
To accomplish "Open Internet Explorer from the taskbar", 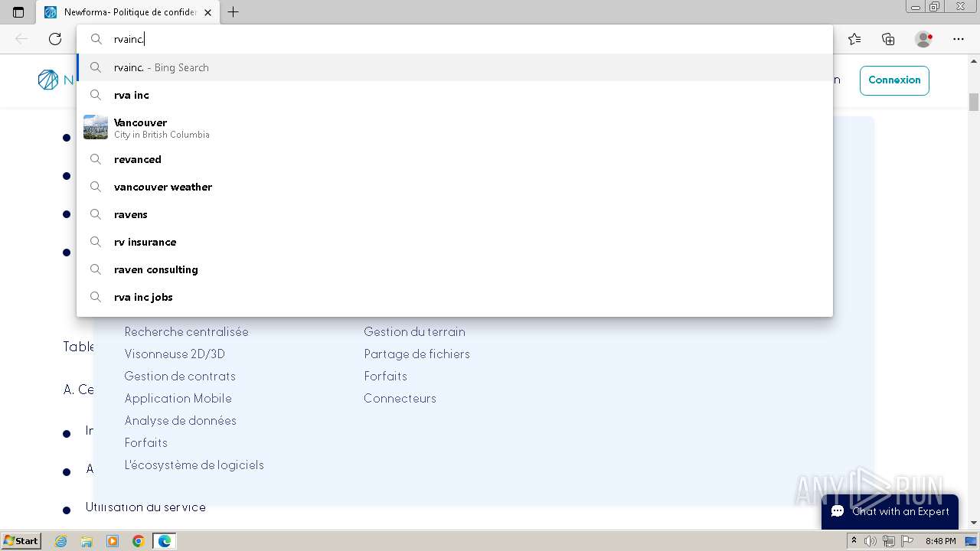I will [61, 541].
